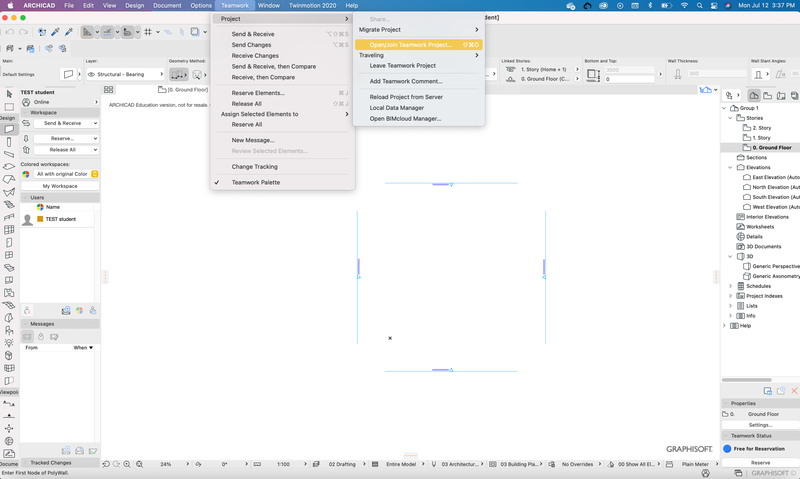The width and height of the screenshot is (800, 479).
Task: Click the blue Free for Reservation indicator
Action: point(728,449)
